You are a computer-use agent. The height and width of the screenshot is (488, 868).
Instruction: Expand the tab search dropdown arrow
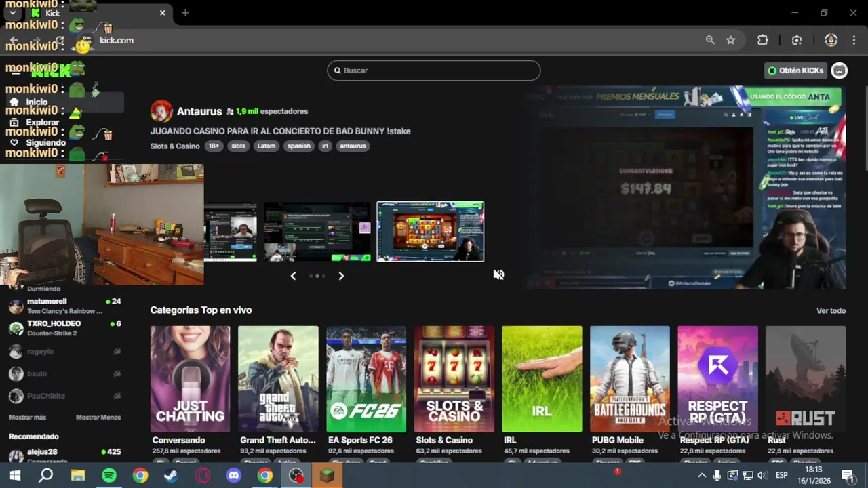click(12, 12)
